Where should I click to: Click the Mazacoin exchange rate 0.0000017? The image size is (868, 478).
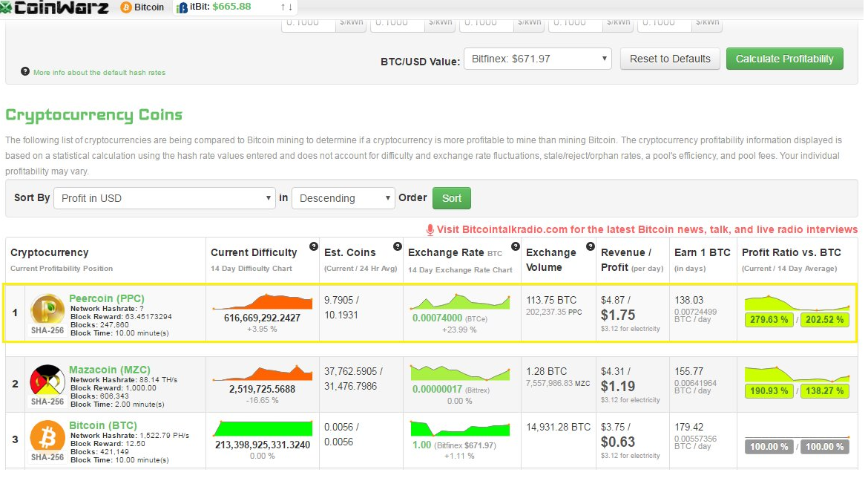click(437, 390)
